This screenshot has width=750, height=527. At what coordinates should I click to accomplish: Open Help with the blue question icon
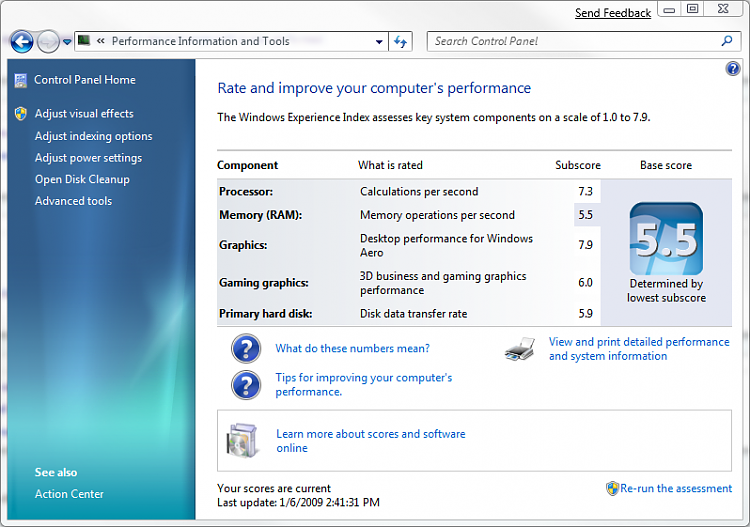point(732,69)
